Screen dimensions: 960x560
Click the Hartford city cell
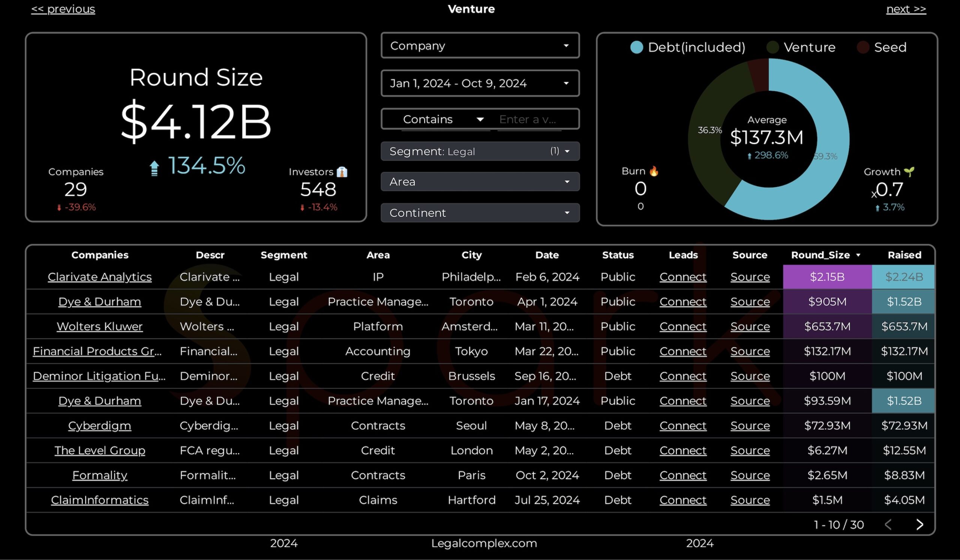pos(472,500)
